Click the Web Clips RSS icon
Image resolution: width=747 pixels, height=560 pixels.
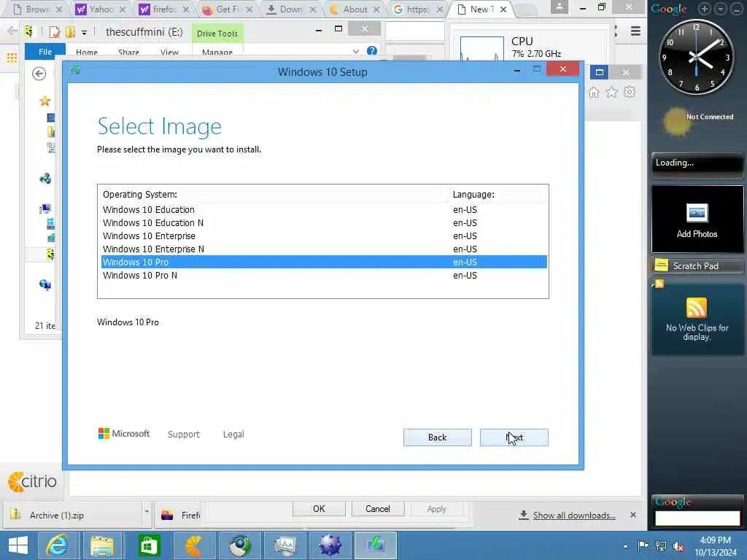(696, 308)
